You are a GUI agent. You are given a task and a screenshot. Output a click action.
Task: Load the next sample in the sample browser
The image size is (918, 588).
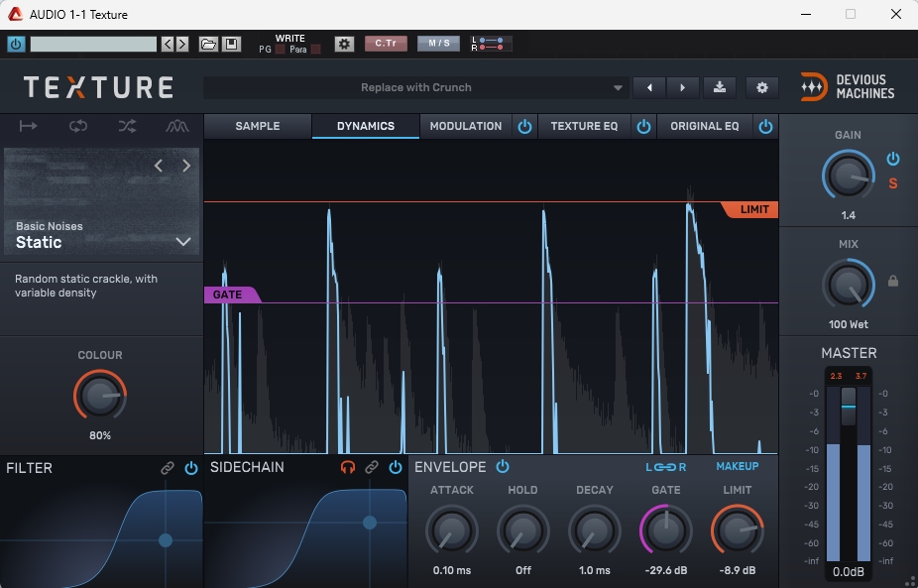186,166
